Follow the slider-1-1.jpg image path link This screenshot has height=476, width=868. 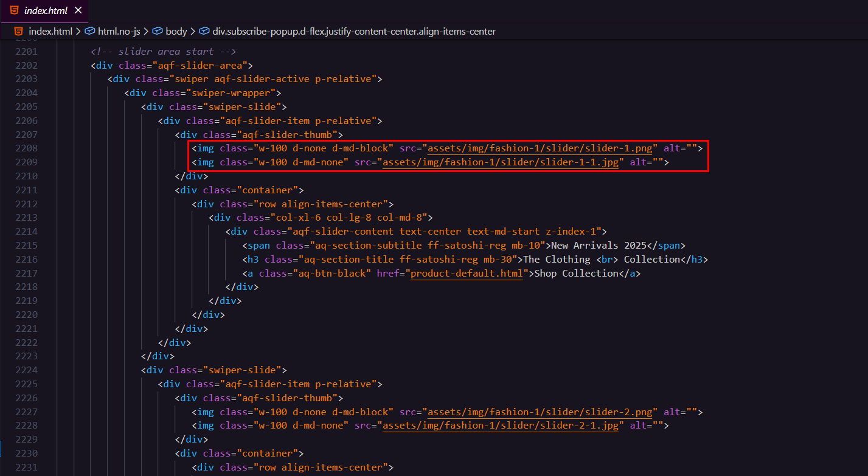coord(501,162)
